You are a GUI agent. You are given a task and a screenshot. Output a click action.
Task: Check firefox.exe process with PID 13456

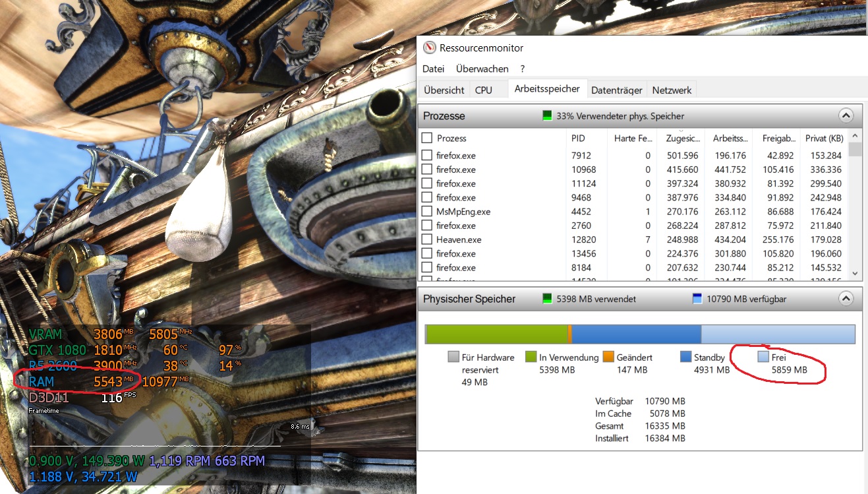(x=426, y=253)
